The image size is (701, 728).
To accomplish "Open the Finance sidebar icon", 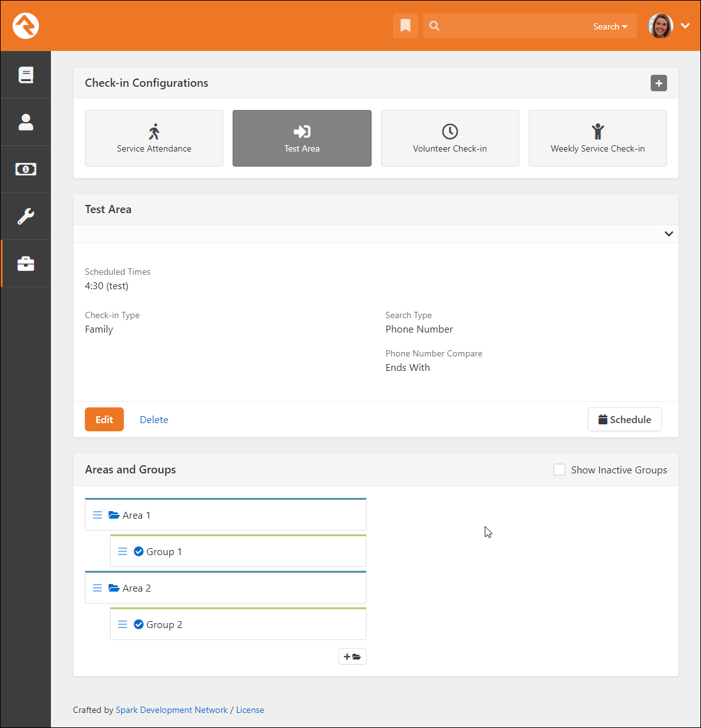I will (x=25, y=169).
